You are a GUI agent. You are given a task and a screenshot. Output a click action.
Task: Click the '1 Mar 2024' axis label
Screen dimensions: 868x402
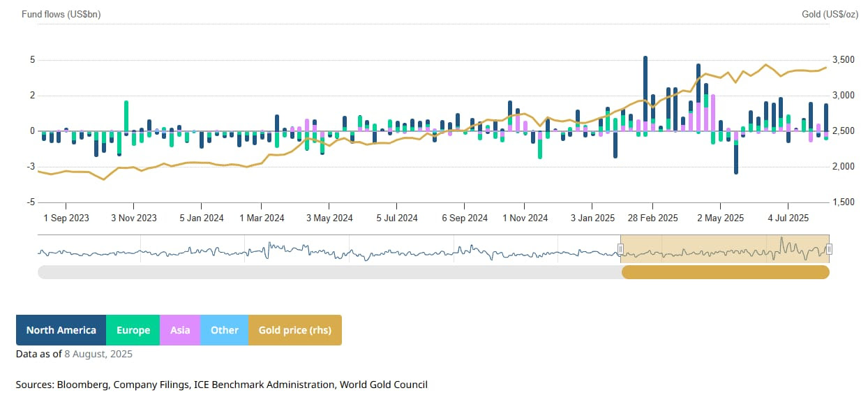point(262,218)
